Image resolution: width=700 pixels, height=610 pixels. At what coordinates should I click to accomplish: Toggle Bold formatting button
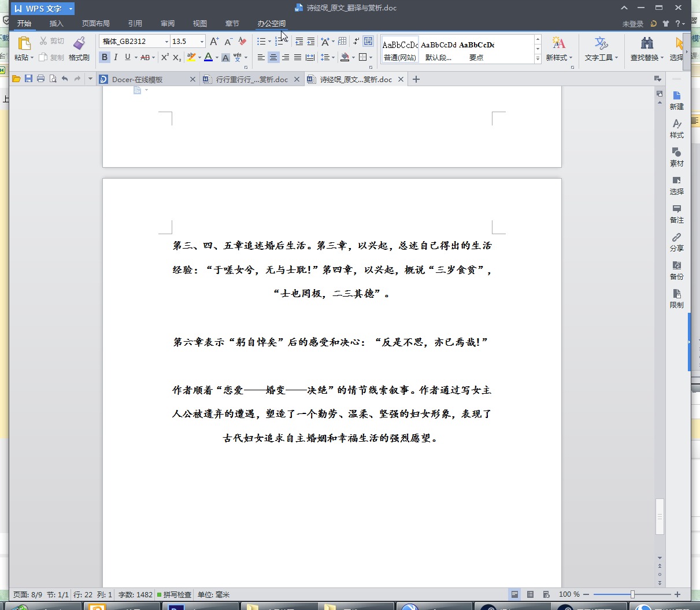[x=105, y=57]
